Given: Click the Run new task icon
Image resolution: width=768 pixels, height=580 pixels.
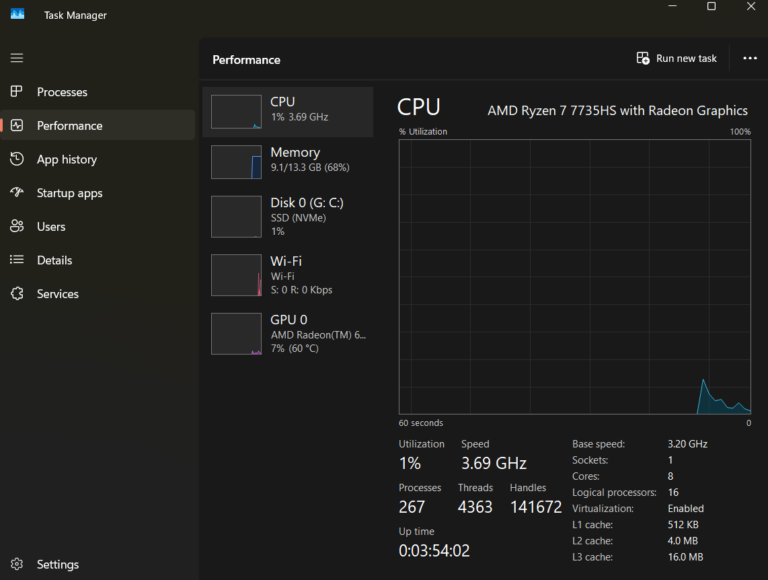Looking at the screenshot, I should 643,58.
